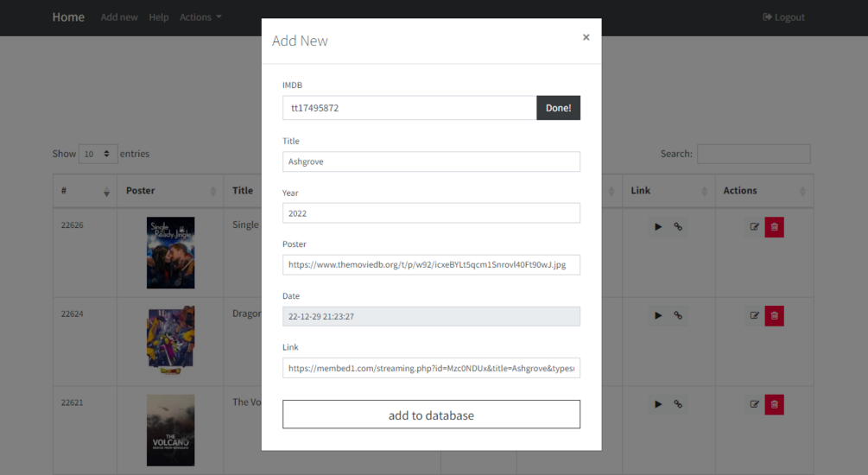Viewport: 868px width, 475px height.
Task: Click the play icon for entry 22626
Action: [658, 227]
